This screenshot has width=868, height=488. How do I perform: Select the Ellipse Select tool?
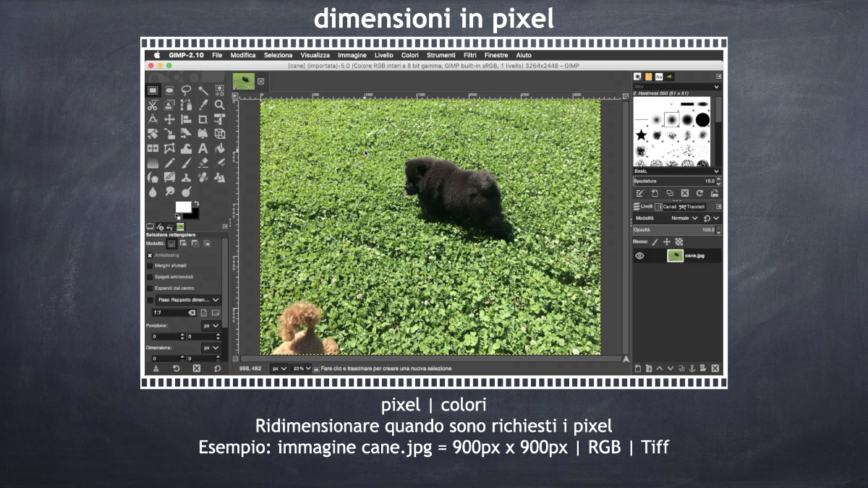(169, 90)
